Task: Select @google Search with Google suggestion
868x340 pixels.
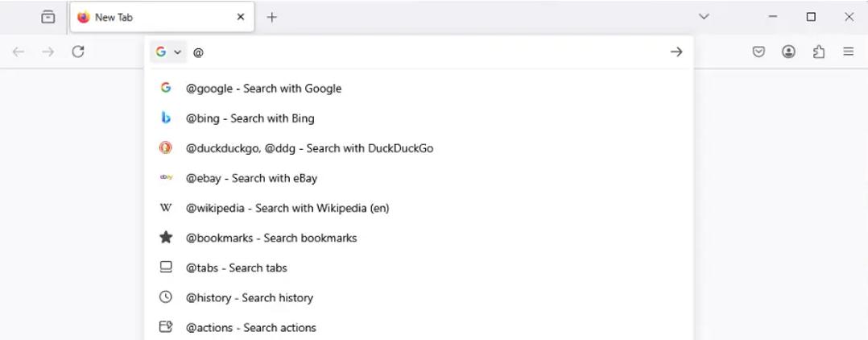Action: tap(263, 89)
